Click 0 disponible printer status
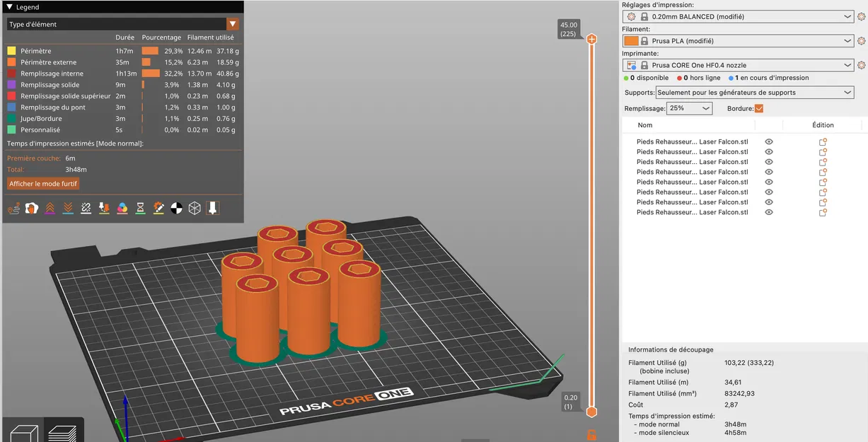The image size is (868, 442). point(646,78)
